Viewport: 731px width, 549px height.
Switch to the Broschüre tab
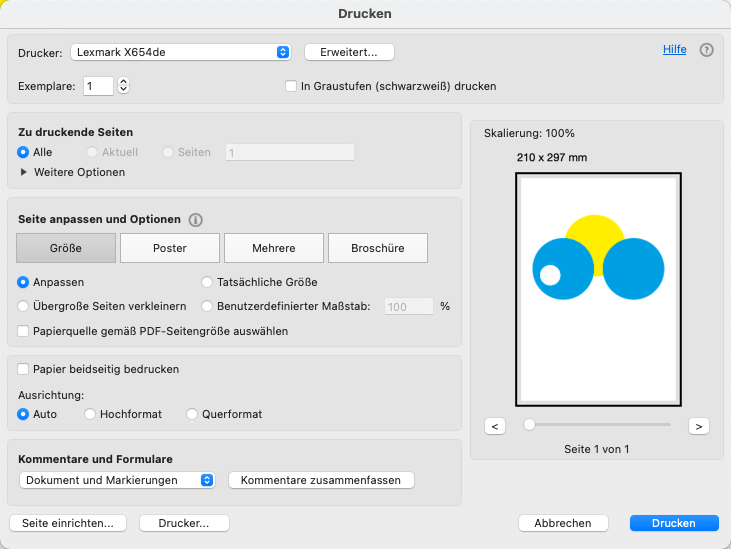click(376, 248)
